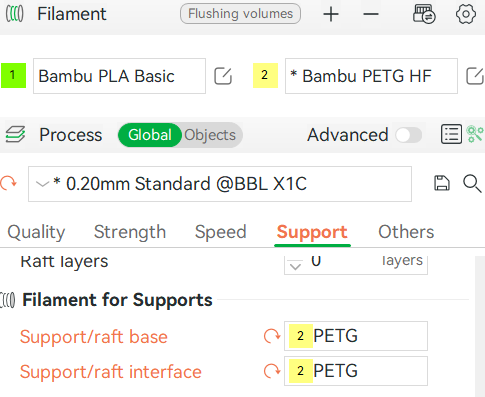This screenshot has height=397, width=485.
Task: Save the process preset floppy icon
Action: [x=442, y=183]
